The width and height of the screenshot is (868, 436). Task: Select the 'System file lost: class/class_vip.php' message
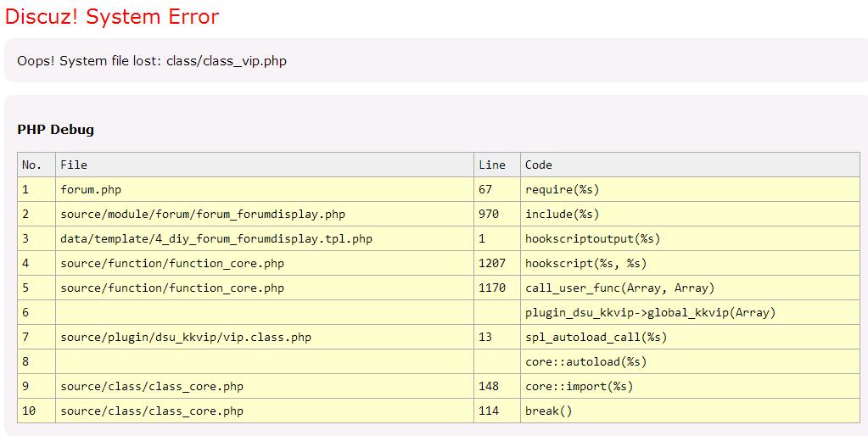[173, 61]
